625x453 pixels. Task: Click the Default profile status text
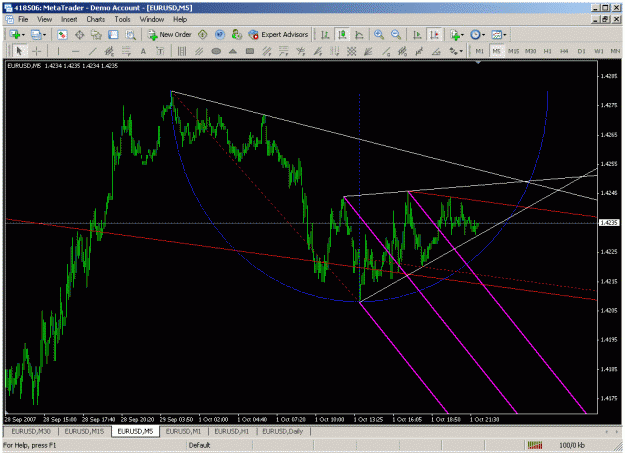199,445
